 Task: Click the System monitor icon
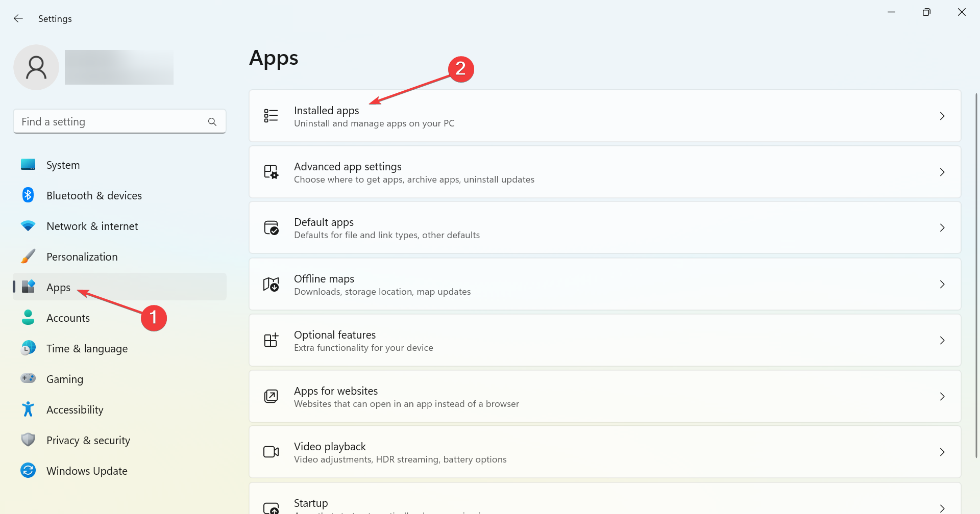click(28, 165)
